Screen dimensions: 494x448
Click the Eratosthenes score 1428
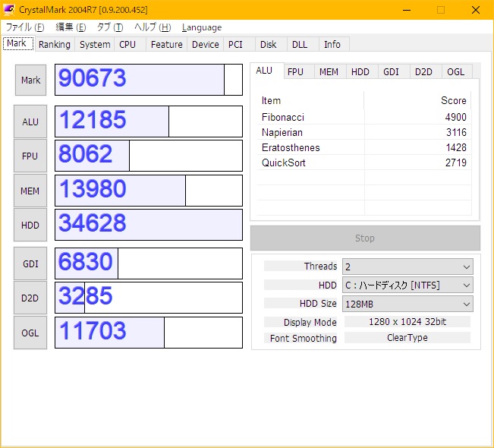456,147
